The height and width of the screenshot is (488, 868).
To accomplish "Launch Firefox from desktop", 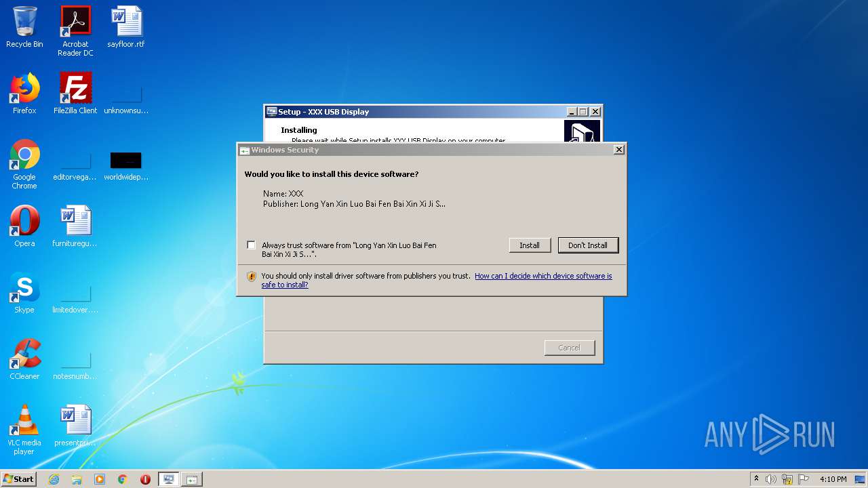I will click(x=24, y=94).
